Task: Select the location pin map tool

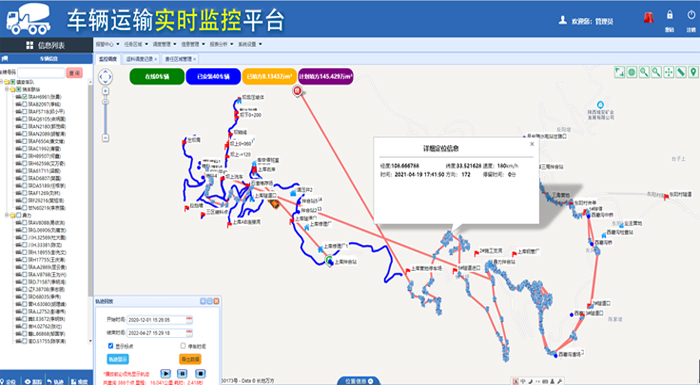Action: (693, 72)
